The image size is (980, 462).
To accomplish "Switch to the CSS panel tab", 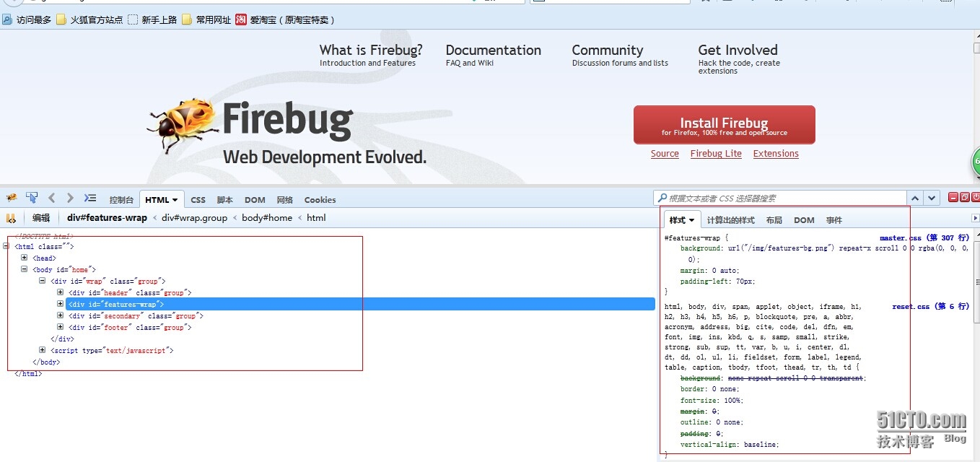I will tap(198, 200).
